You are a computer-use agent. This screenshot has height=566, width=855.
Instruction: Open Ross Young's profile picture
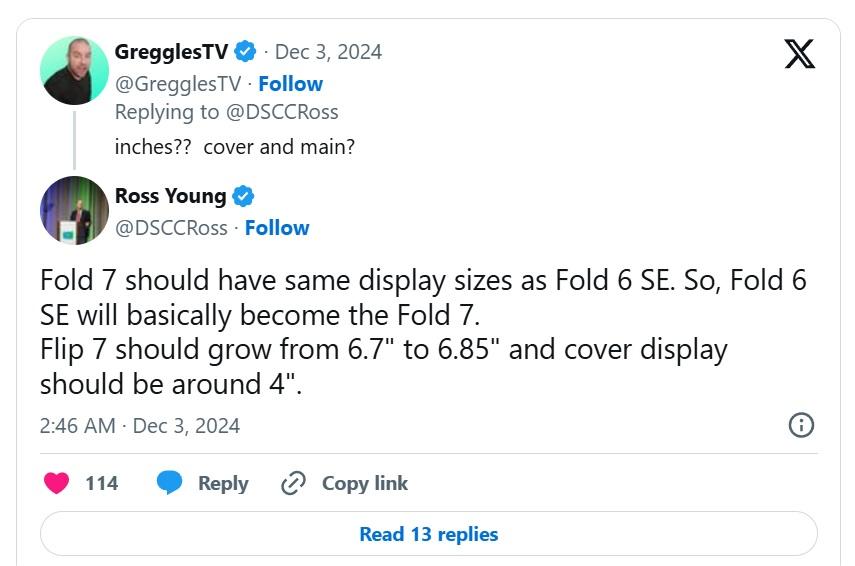[x=74, y=211]
